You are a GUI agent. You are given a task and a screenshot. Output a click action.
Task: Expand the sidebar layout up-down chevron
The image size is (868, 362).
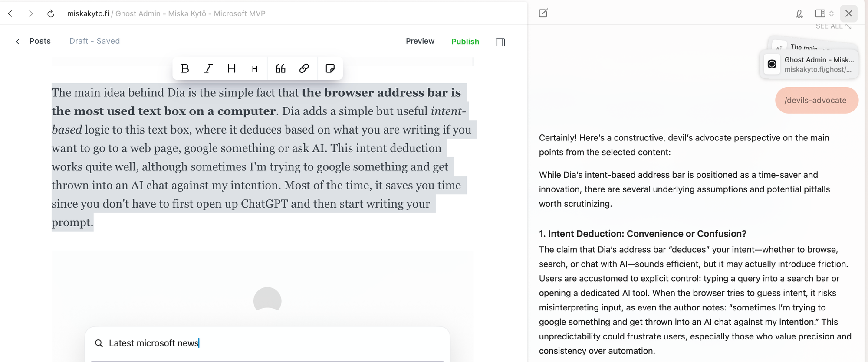(832, 13)
